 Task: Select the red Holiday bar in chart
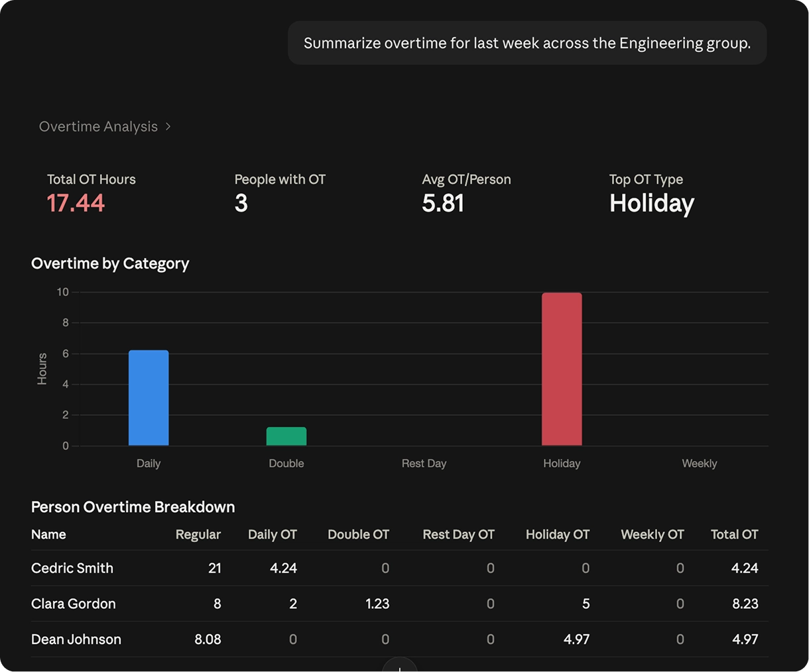[x=562, y=369]
